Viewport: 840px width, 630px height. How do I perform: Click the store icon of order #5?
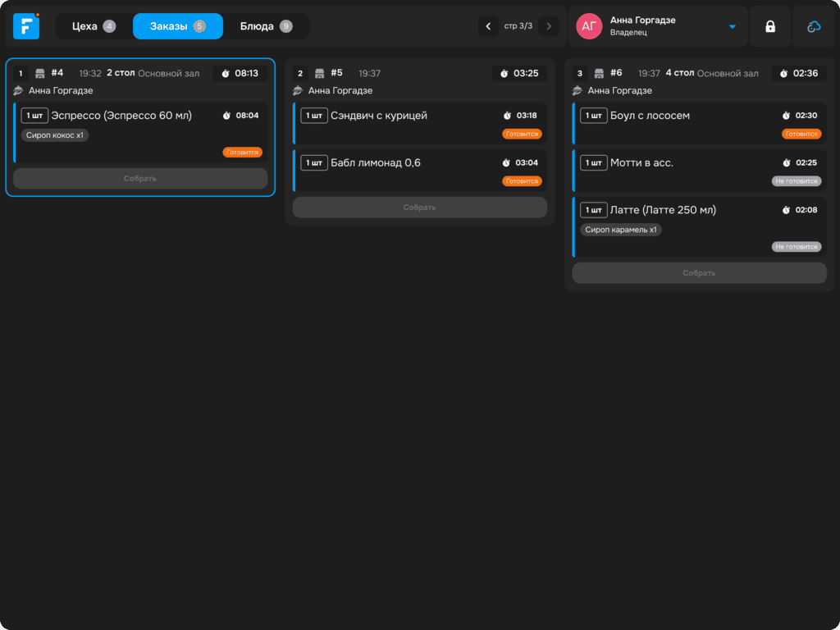[x=319, y=73]
